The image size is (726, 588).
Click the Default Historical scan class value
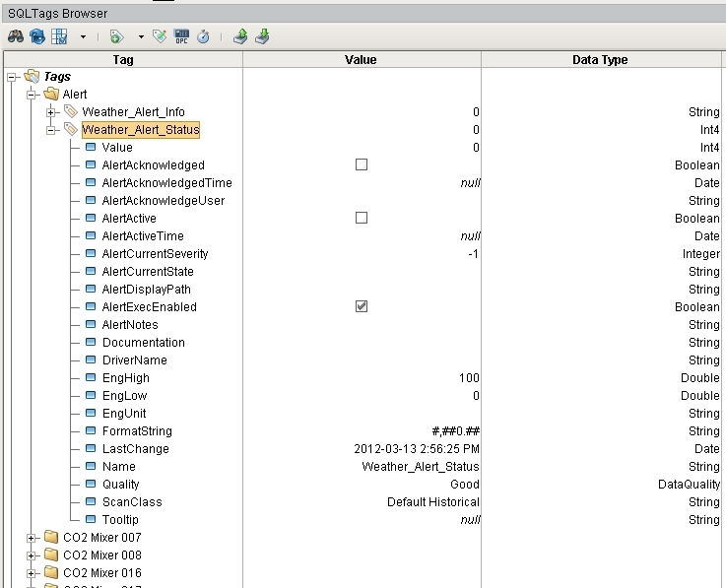pyautogui.click(x=433, y=502)
